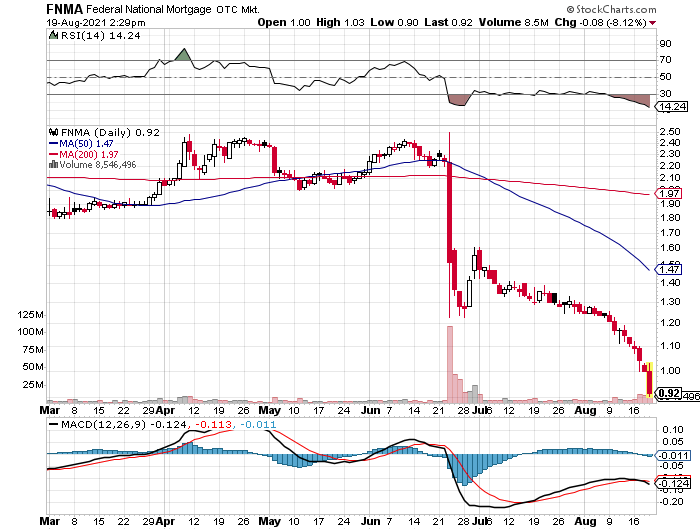
Task: Click the RSI legend icon
Action: pyautogui.click(x=53, y=35)
